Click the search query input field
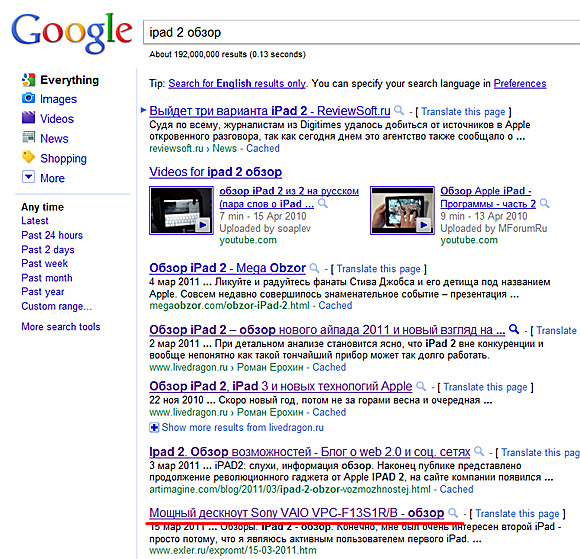The width and height of the screenshot is (580, 559). coord(361,32)
